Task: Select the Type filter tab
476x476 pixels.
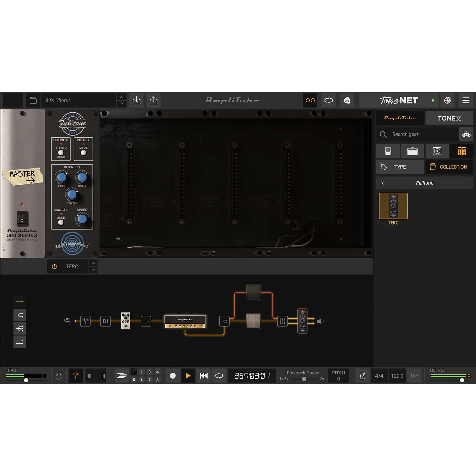Action: (400, 167)
